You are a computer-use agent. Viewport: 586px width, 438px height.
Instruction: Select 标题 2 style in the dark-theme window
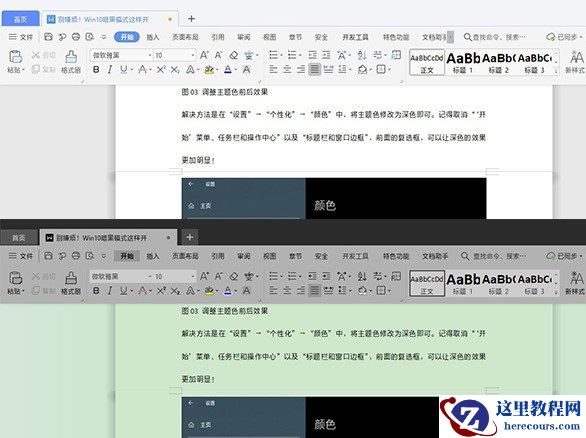click(499, 283)
